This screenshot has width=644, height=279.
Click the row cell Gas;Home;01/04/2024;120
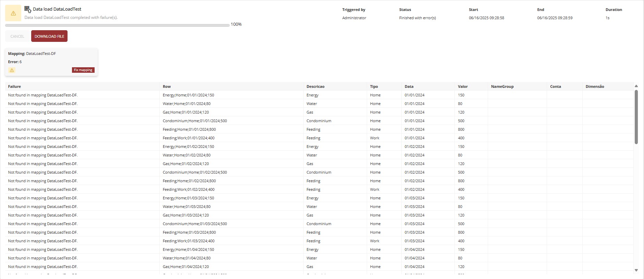point(232,267)
